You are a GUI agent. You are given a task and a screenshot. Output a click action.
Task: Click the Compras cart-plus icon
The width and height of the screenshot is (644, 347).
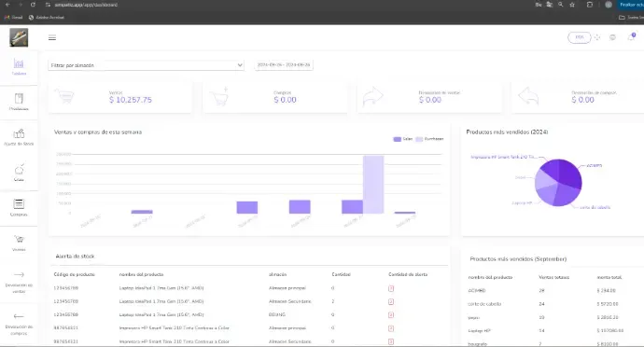click(x=219, y=96)
